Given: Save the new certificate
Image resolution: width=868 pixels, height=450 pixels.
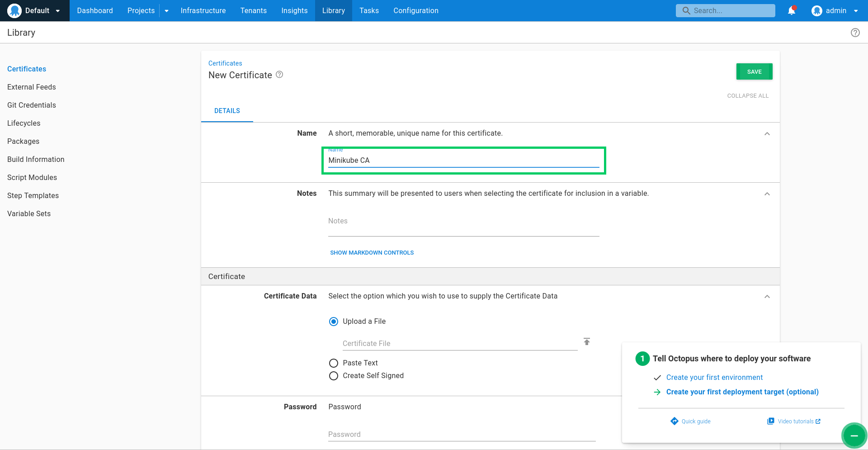Looking at the screenshot, I should click(754, 71).
